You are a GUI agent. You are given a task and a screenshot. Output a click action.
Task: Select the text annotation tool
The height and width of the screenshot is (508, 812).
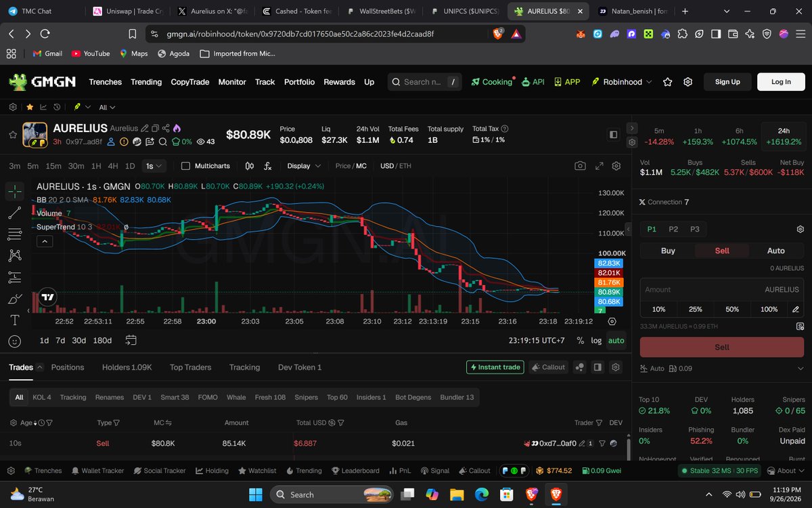(14, 320)
